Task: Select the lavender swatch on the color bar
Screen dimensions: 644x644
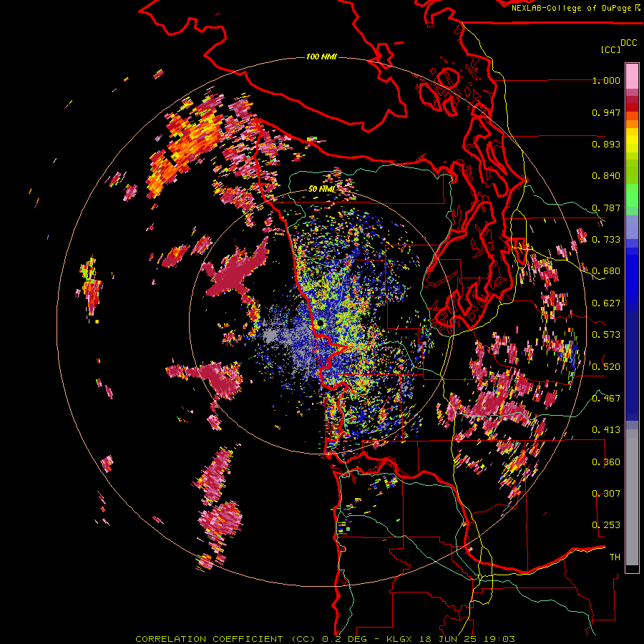Action: (x=632, y=227)
